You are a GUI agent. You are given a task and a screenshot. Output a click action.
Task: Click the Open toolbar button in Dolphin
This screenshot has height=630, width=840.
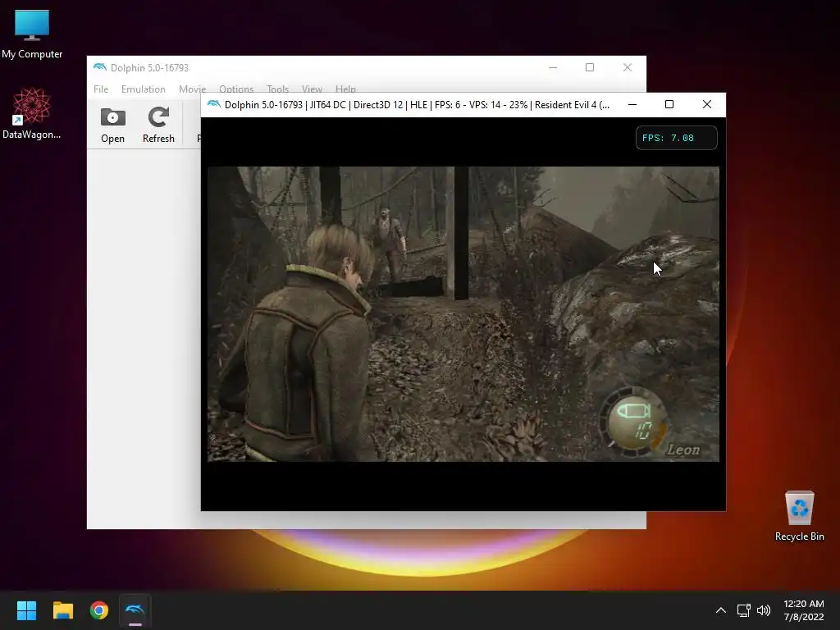(x=112, y=126)
